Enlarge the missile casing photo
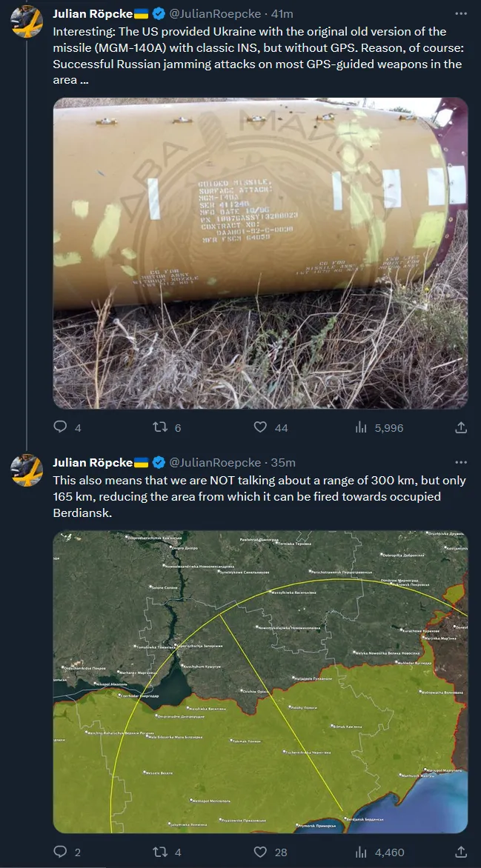The height and width of the screenshot is (868, 481). [x=260, y=253]
